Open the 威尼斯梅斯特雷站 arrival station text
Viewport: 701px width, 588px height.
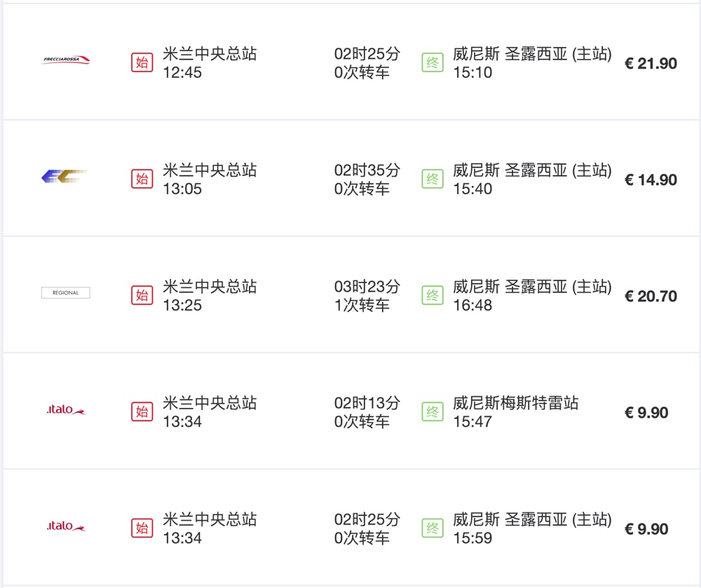pos(516,404)
